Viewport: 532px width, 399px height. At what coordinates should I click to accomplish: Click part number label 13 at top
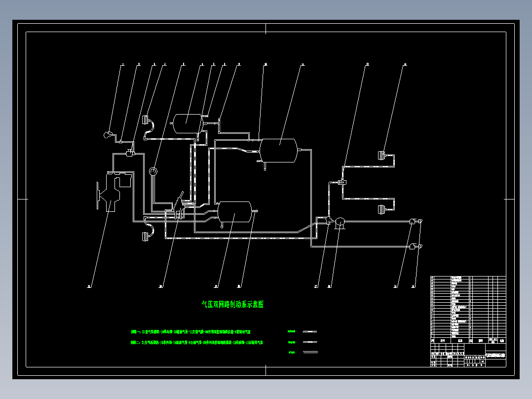click(405, 64)
